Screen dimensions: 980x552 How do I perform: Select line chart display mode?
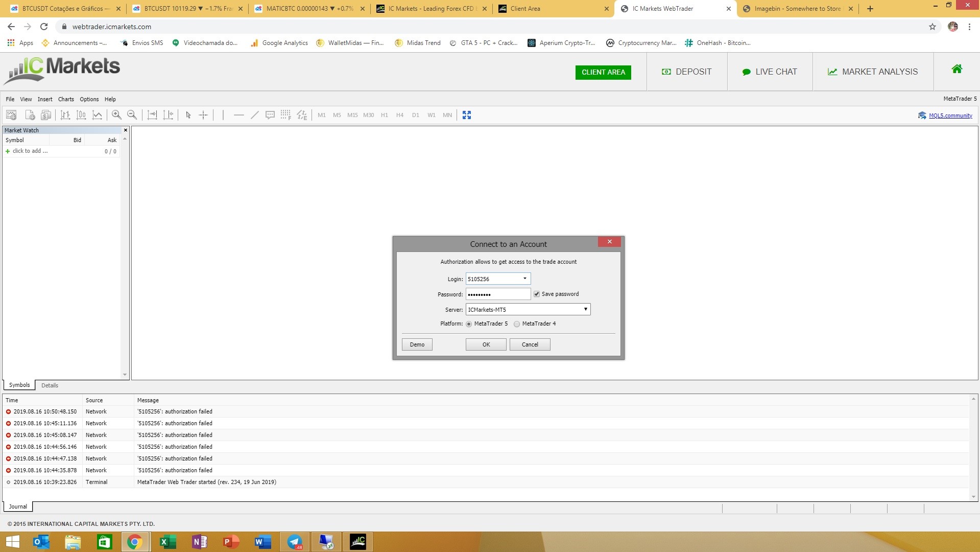pos(97,115)
